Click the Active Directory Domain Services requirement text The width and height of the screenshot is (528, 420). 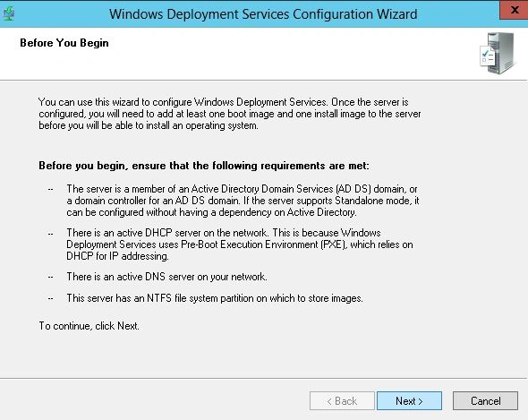[x=243, y=201]
